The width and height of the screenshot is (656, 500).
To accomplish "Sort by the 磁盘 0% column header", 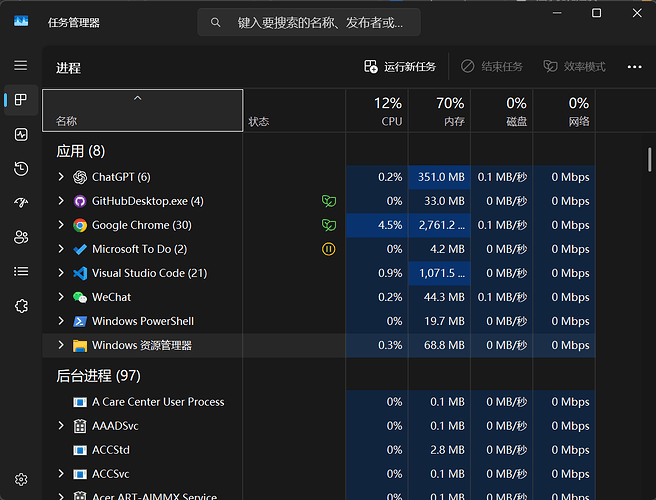I will [502, 110].
